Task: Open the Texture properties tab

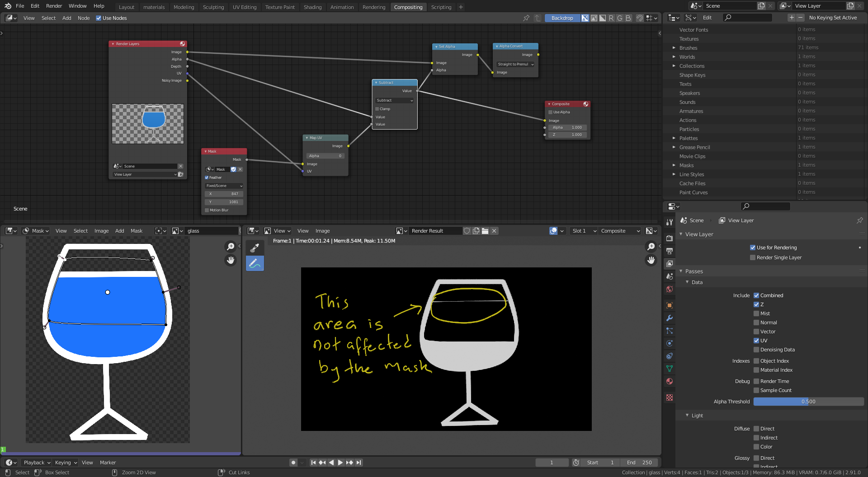Action: 670,397
